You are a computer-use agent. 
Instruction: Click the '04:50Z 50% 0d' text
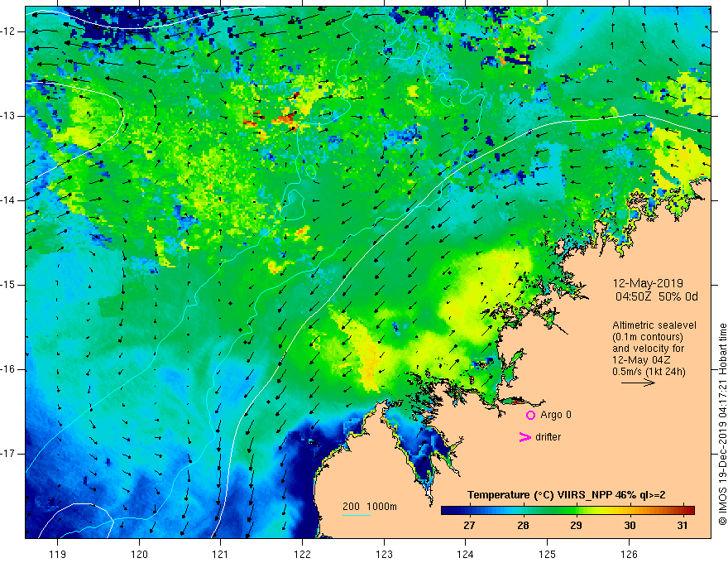point(657,297)
